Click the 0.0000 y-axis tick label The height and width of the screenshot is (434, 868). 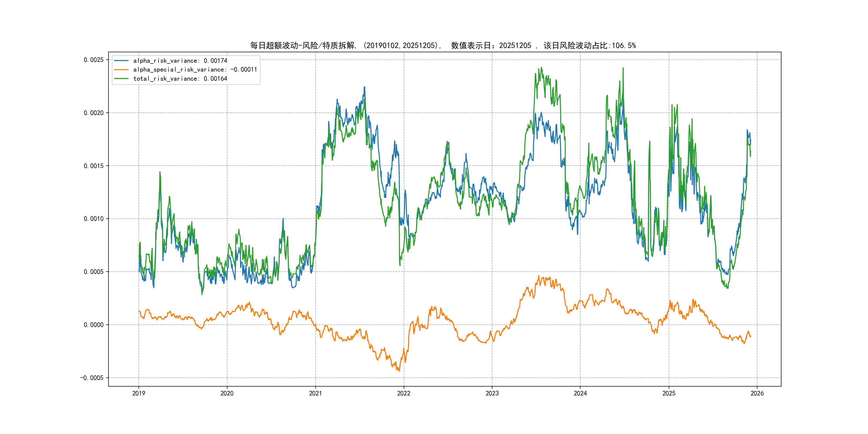[x=93, y=325]
